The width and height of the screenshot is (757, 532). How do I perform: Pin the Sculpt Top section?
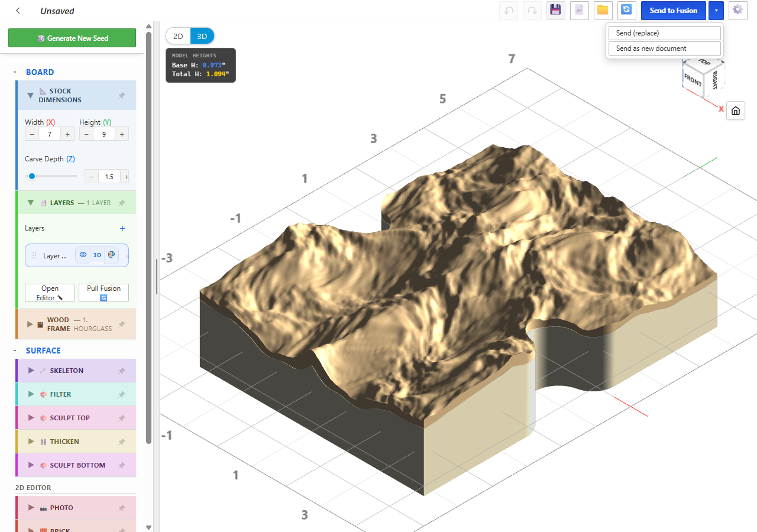point(122,418)
